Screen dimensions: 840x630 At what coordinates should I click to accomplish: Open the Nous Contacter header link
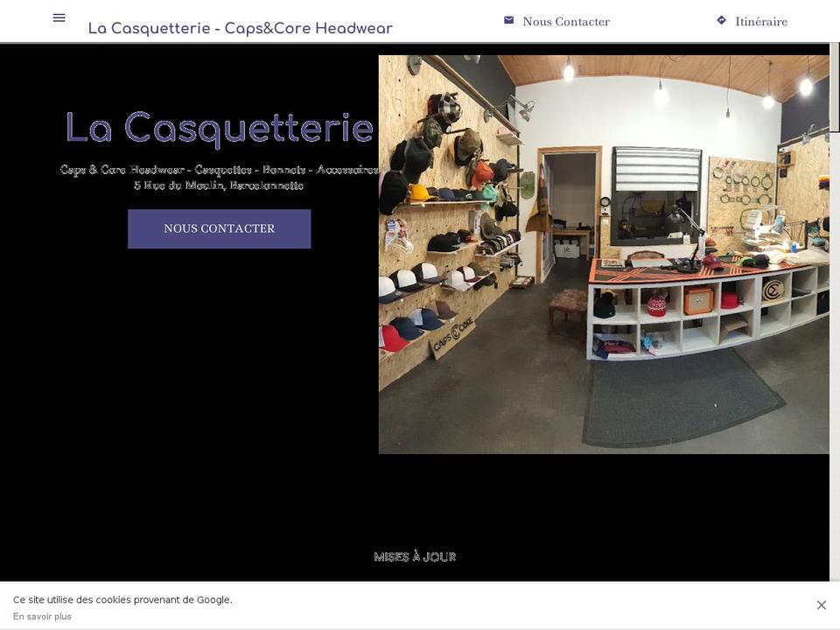[x=566, y=21]
